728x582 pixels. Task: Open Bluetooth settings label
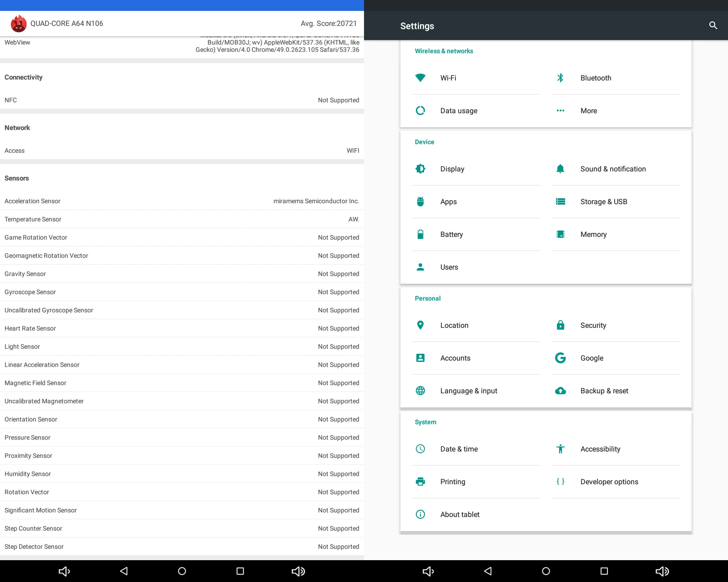tap(596, 78)
